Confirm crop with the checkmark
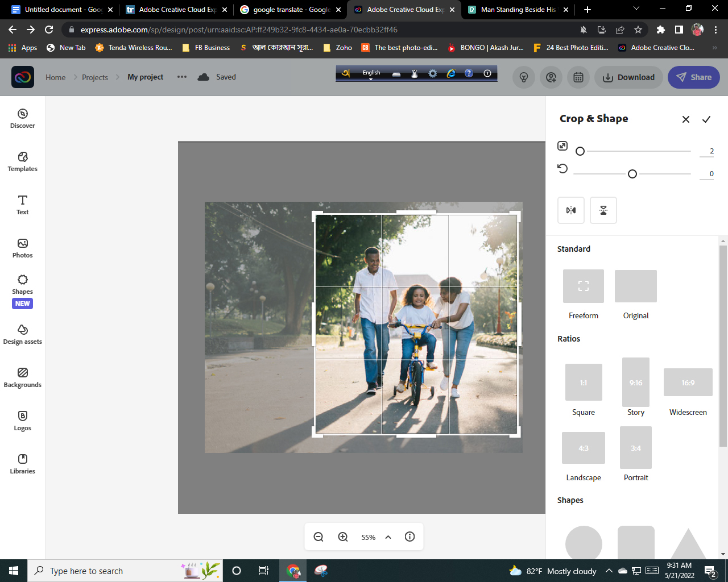This screenshot has width=728, height=582. pos(706,119)
